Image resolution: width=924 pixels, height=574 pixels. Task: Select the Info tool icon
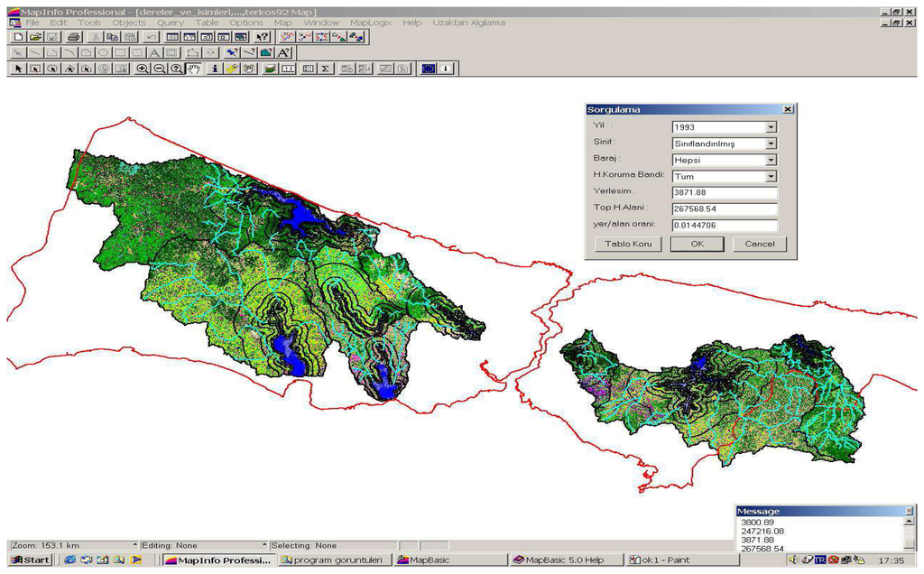click(214, 69)
